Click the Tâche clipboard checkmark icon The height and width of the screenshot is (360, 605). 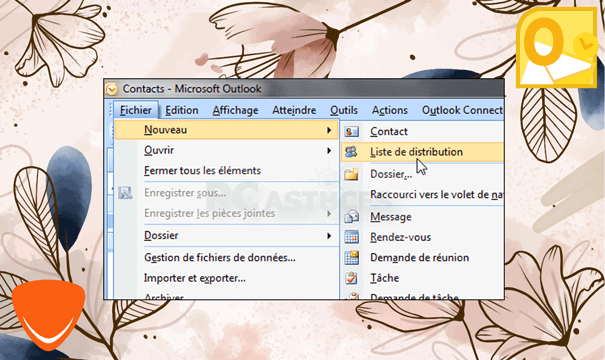(352, 278)
